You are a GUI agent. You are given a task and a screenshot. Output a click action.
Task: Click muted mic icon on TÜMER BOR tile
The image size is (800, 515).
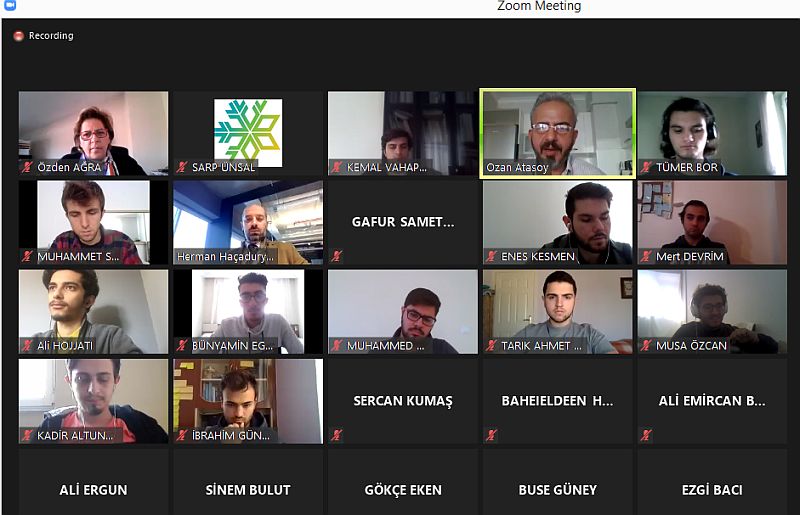[x=646, y=167]
